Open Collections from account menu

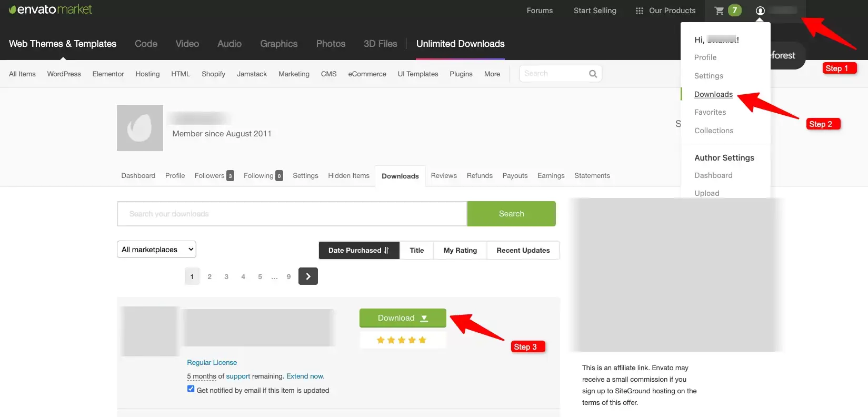click(714, 131)
